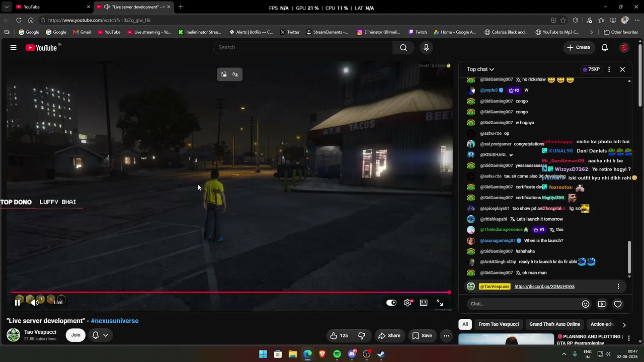Image resolution: width=644 pixels, height=362 pixels.
Task: Close the live chat panel
Action: (622, 69)
